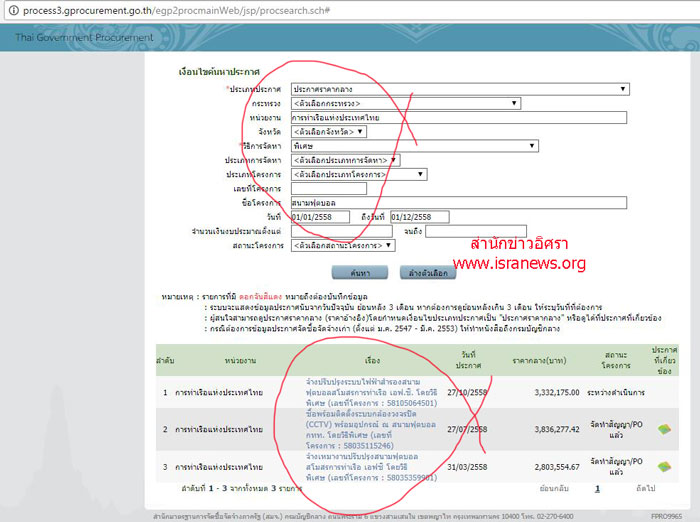Click the เลขที่โครงการ project number field
This screenshot has height=522, width=700.
(328, 188)
